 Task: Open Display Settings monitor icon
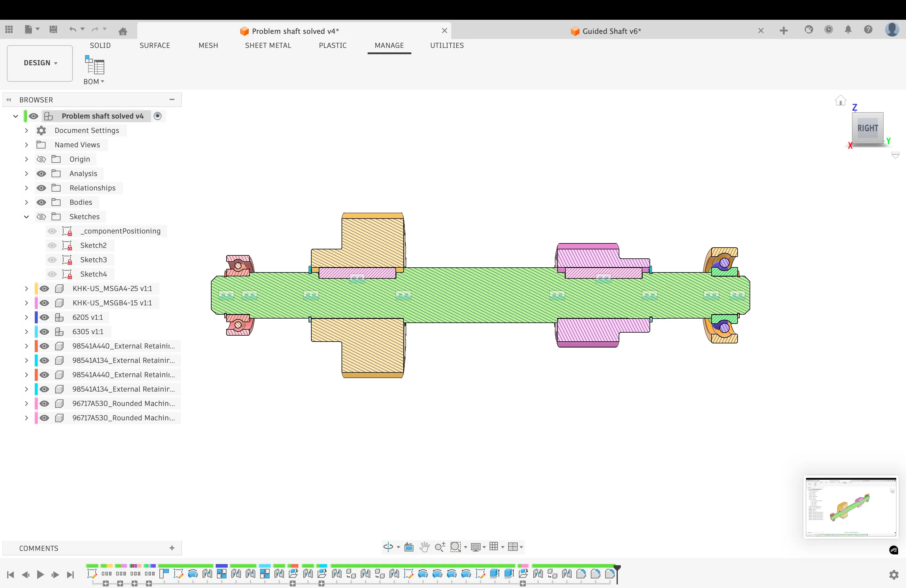tap(475, 547)
